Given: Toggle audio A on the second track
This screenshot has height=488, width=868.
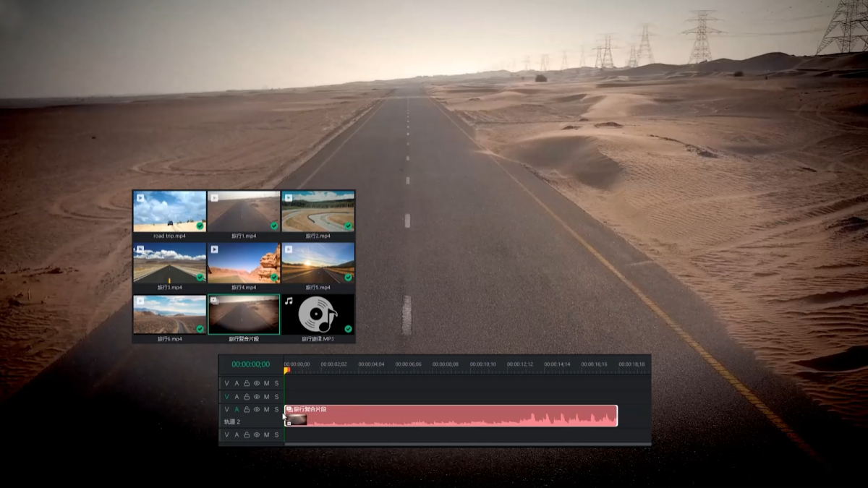Looking at the screenshot, I should (237, 397).
